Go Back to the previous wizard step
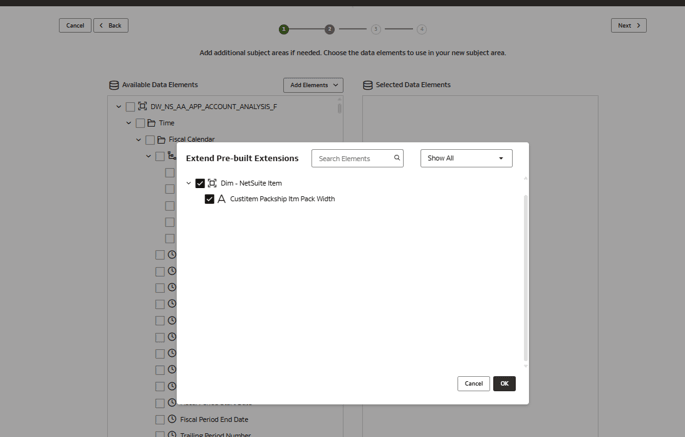The width and height of the screenshot is (685, 437). coord(111,25)
